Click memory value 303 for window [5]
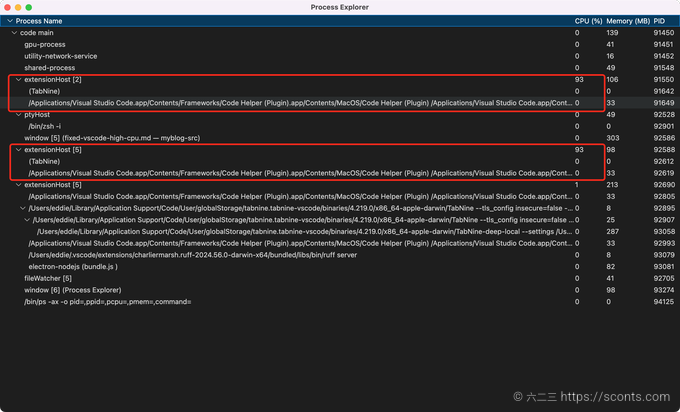680x412 pixels. (613, 138)
